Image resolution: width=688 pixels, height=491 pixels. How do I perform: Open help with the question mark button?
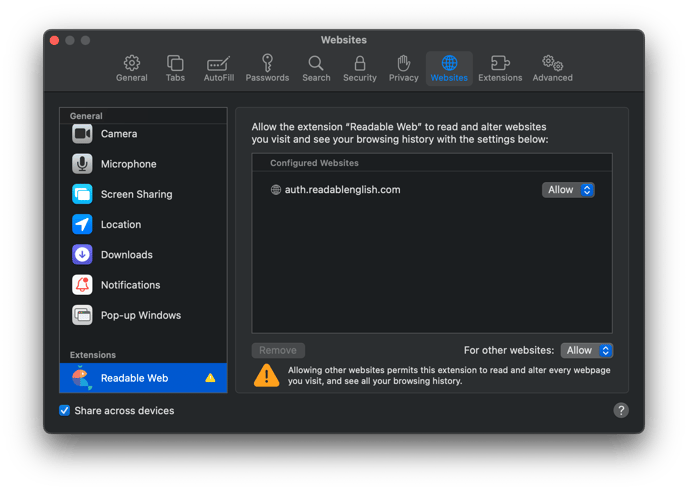621,411
